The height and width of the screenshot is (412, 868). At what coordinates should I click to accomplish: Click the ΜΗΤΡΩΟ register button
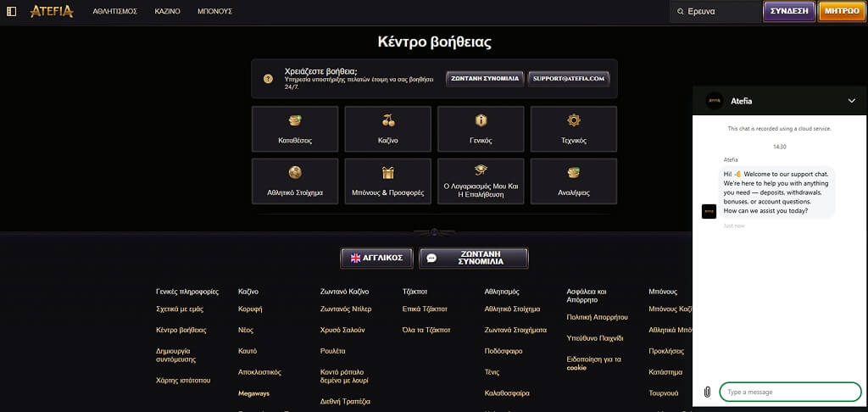(x=842, y=11)
